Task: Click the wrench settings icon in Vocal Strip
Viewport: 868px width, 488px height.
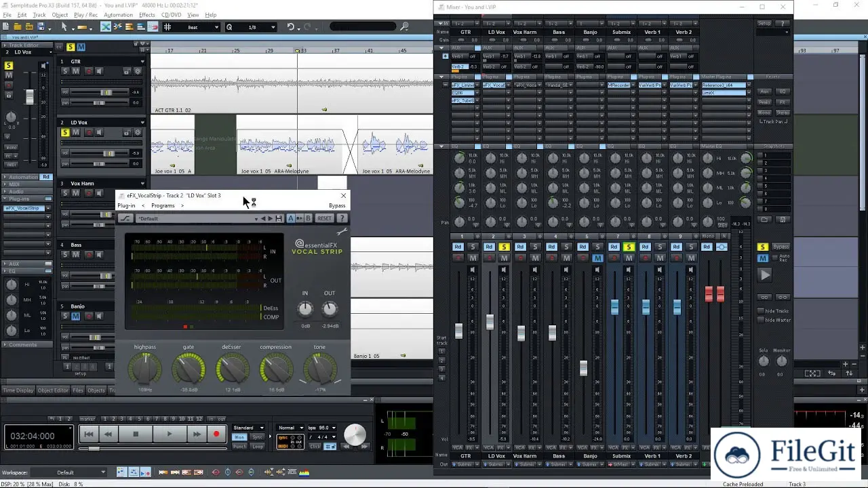Action: 342,232
